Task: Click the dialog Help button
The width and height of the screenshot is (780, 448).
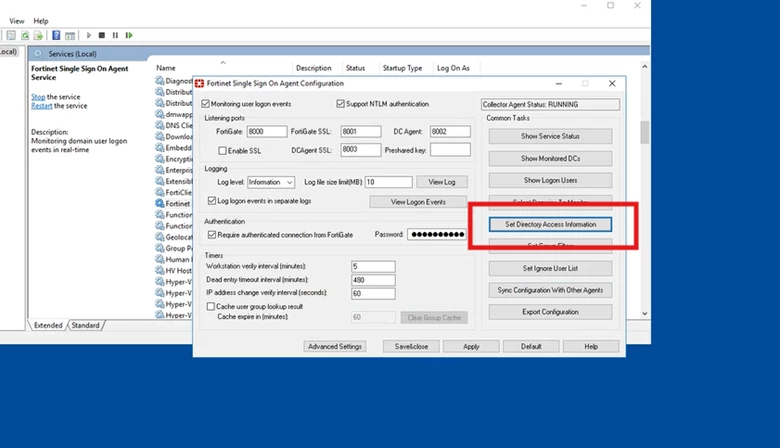Action: tap(591, 347)
